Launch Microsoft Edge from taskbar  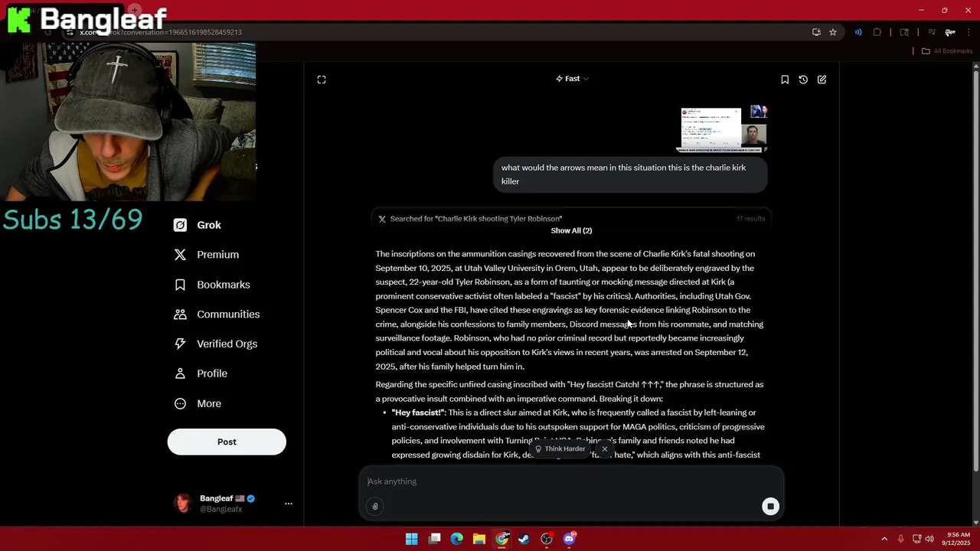point(457,539)
